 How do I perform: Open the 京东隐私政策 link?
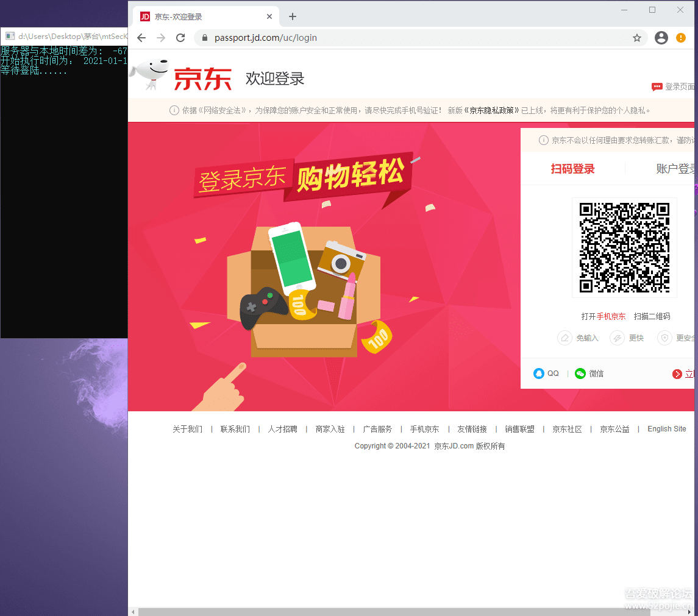[492, 110]
